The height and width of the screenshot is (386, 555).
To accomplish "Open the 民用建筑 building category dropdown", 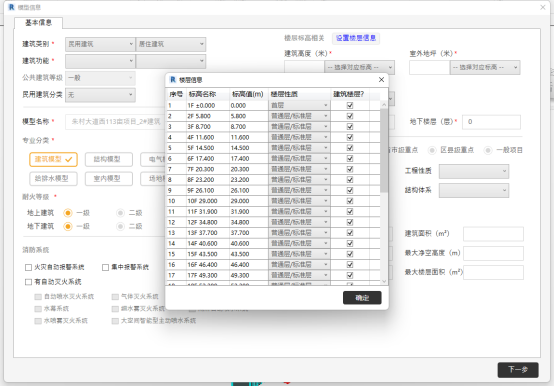I will point(100,44).
